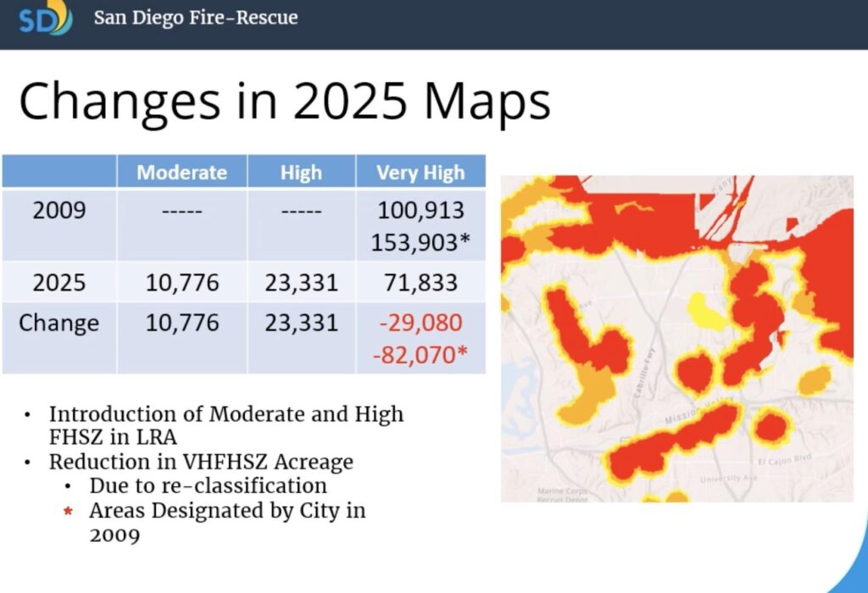Select the 2025 row label in table

tap(59, 282)
